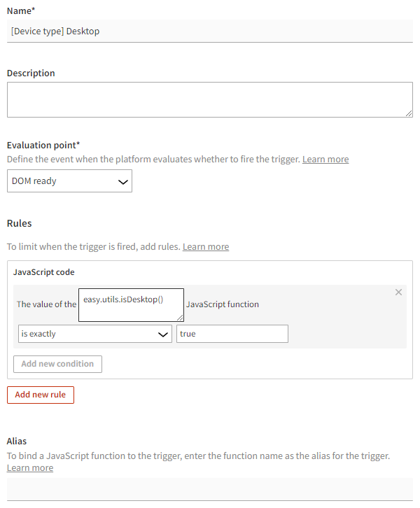The width and height of the screenshot is (420, 508).
Task: Click the 'Description' field label
Action: (x=31, y=73)
